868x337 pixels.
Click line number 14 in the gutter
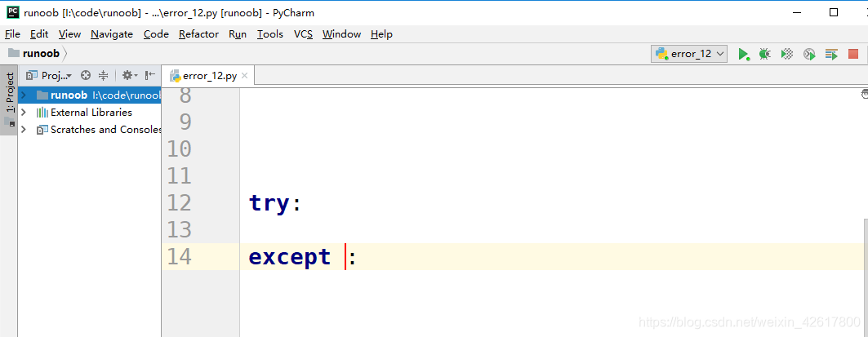tap(179, 257)
